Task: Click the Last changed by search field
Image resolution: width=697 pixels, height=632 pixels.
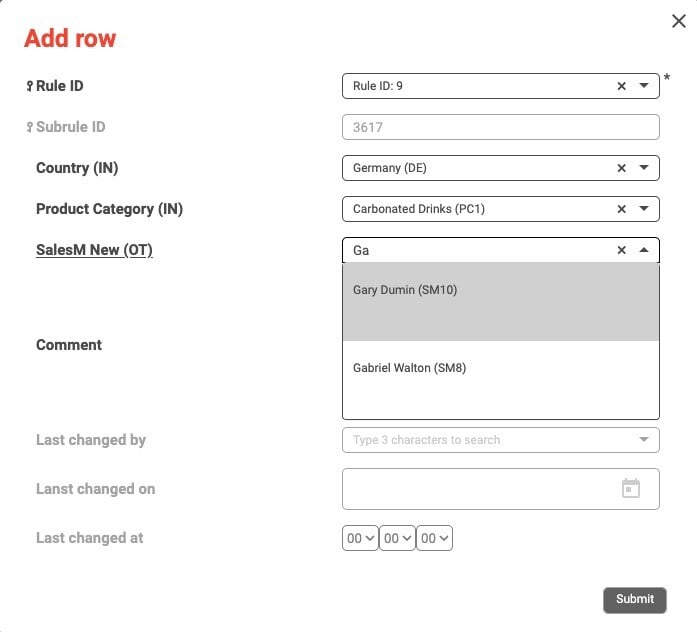Action: (x=501, y=440)
